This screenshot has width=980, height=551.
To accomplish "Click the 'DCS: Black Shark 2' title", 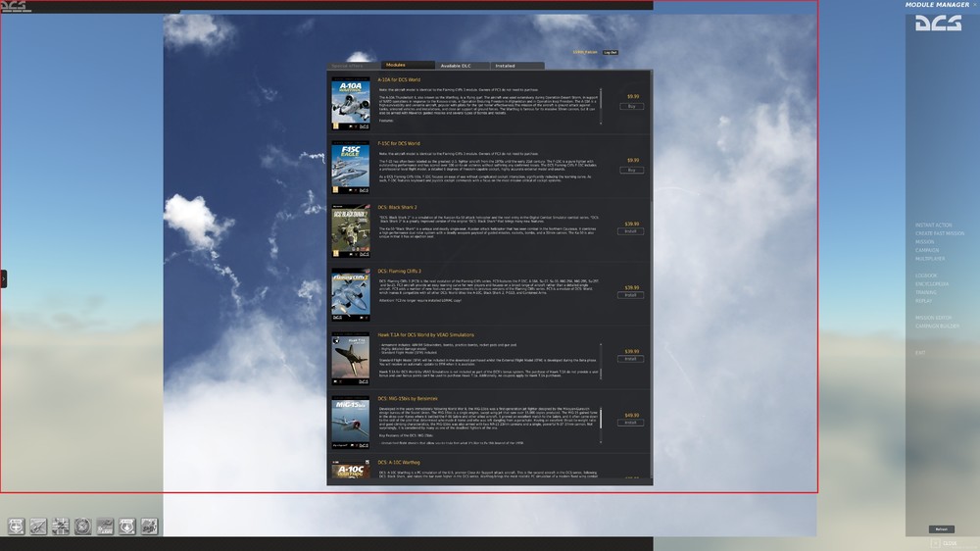I will point(397,208).
